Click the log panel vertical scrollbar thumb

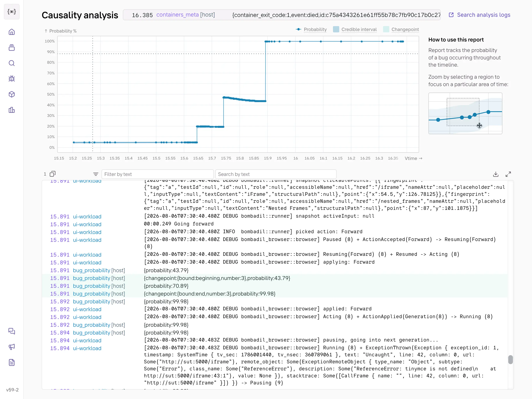pyautogui.click(x=510, y=360)
